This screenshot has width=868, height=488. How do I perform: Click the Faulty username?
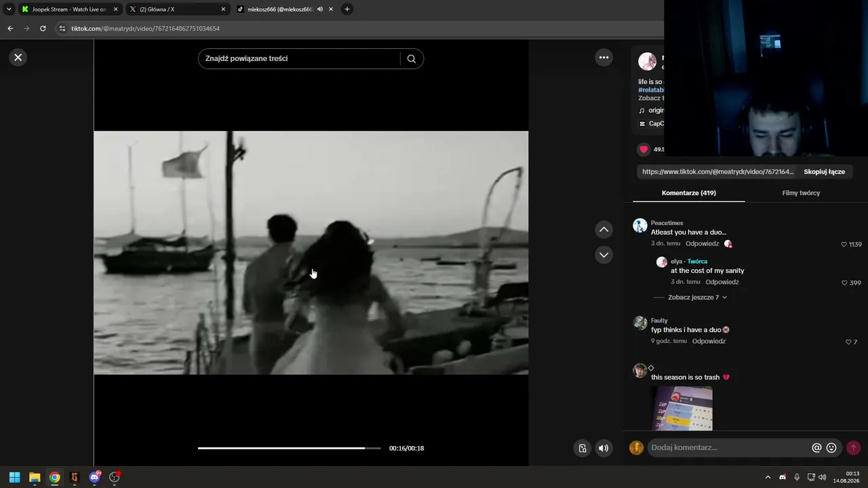click(x=659, y=321)
